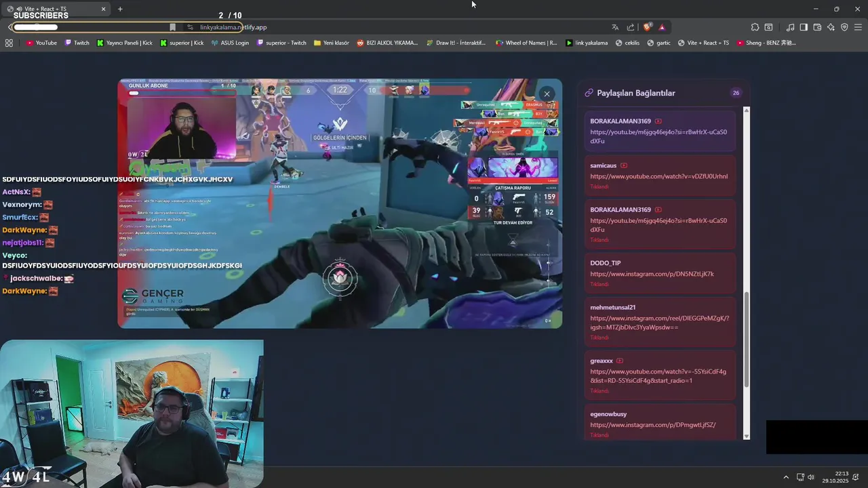Click the share page icon
This screenshot has height=488, width=868.
(631, 27)
